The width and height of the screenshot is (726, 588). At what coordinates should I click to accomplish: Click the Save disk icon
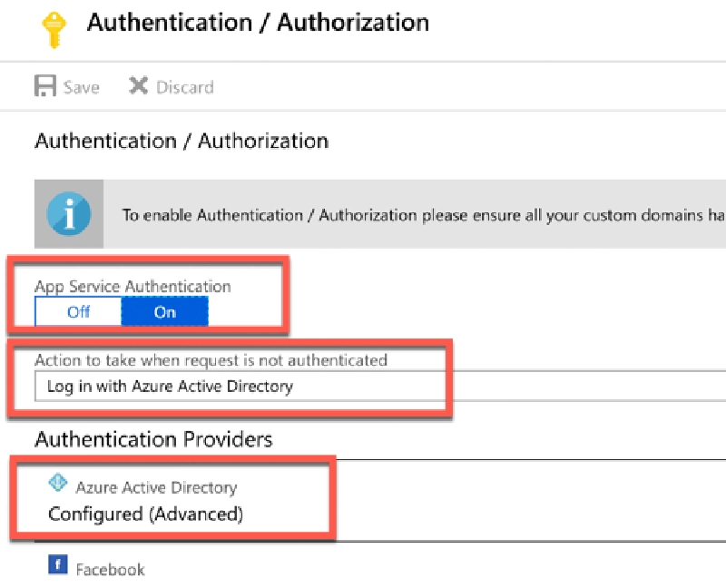[x=43, y=86]
